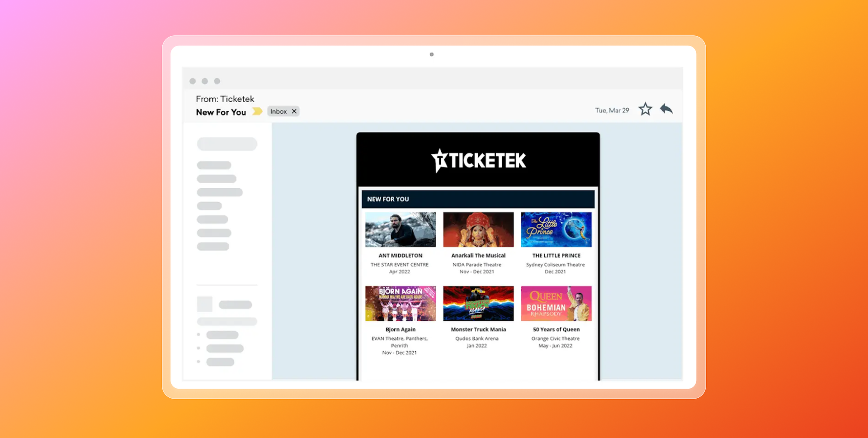Click the rightmost window control dot

(217, 81)
